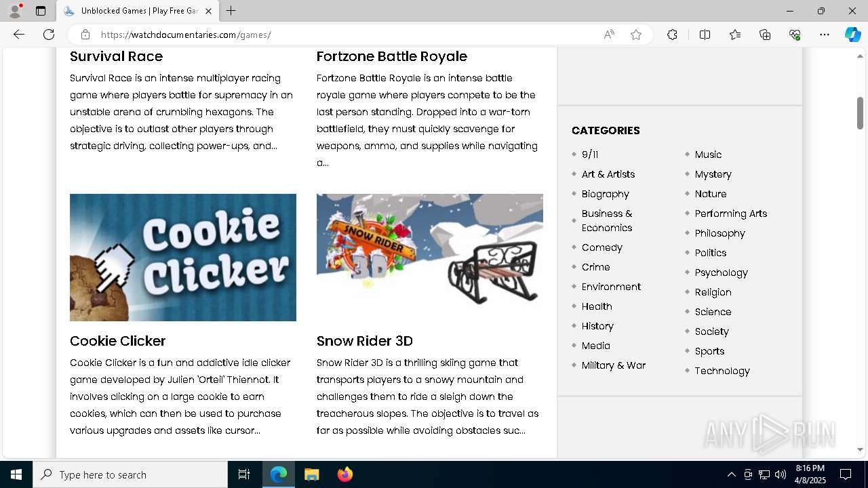Open the Psychology category

point(722,272)
